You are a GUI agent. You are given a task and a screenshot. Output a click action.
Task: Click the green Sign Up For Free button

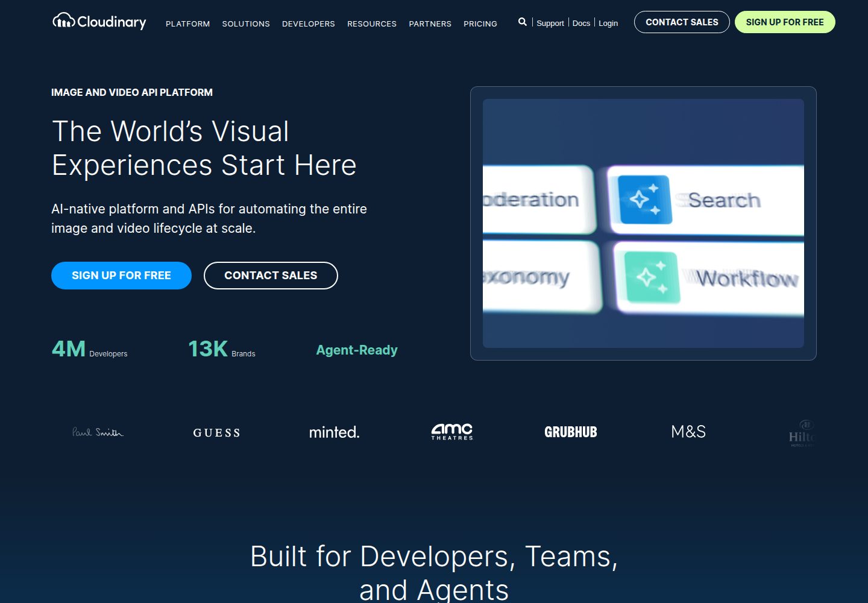tap(785, 22)
